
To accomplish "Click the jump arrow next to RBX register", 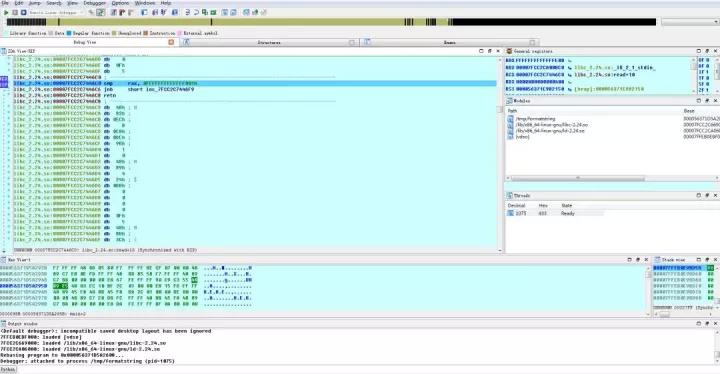I will [570, 68].
